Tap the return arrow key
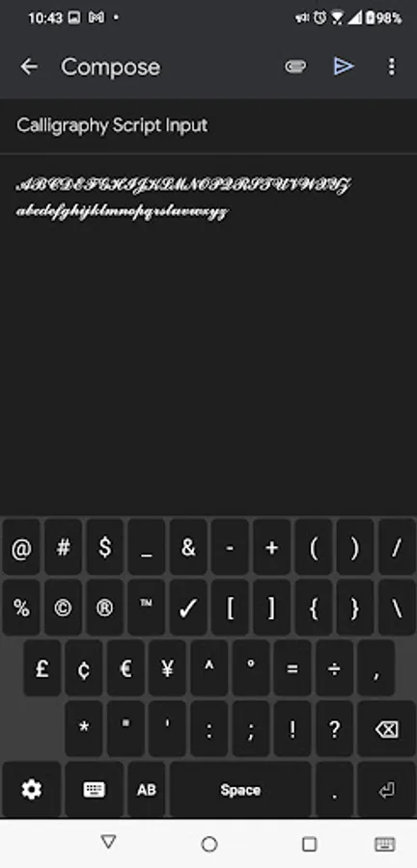 pyautogui.click(x=386, y=789)
